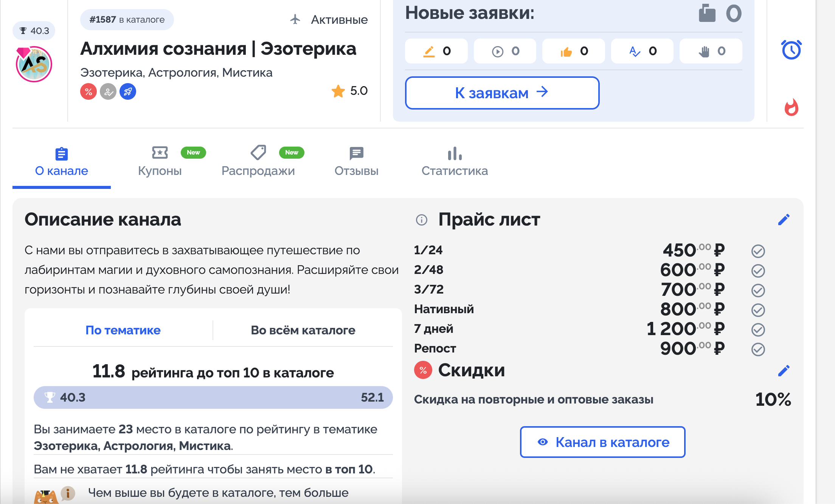
Task: Click the red percent icon beside Скидки
Action: [423, 370]
